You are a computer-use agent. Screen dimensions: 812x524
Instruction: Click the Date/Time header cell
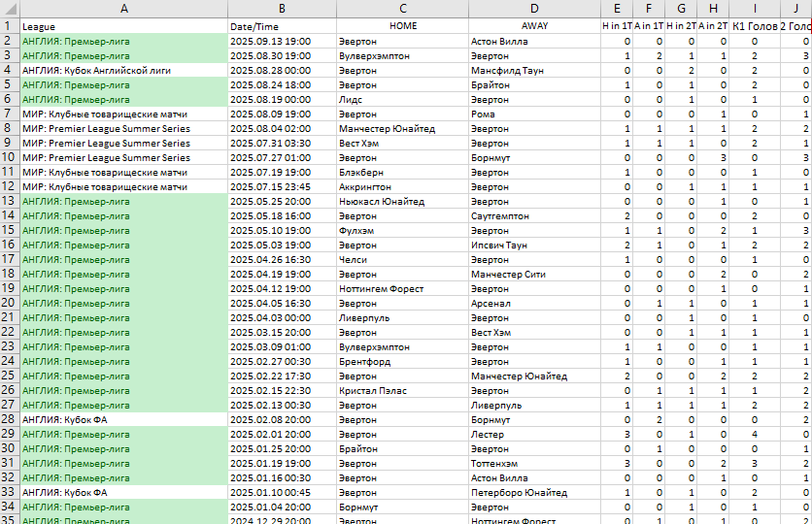click(x=282, y=26)
